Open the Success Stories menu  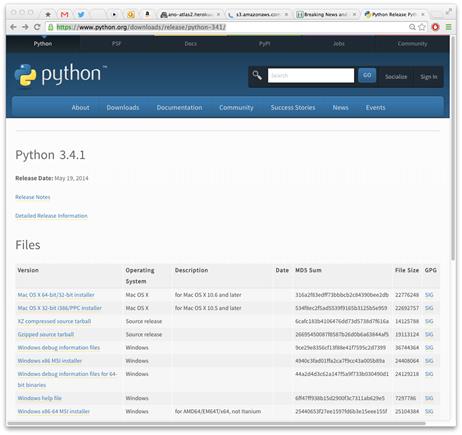(293, 108)
